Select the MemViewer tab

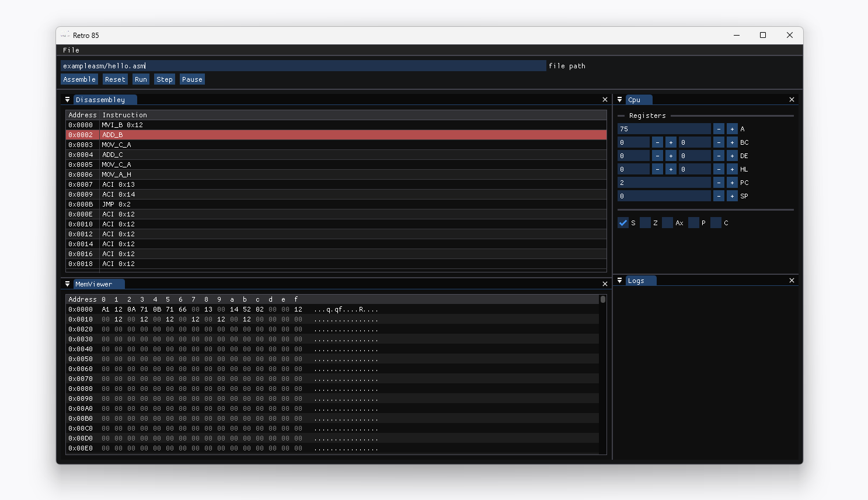click(x=99, y=284)
